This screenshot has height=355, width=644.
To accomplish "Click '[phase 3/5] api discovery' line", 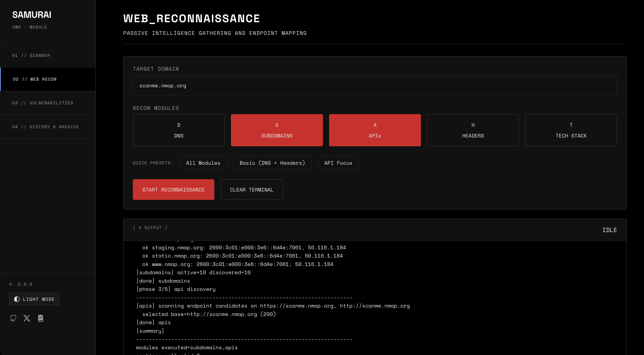I will click(176, 289).
